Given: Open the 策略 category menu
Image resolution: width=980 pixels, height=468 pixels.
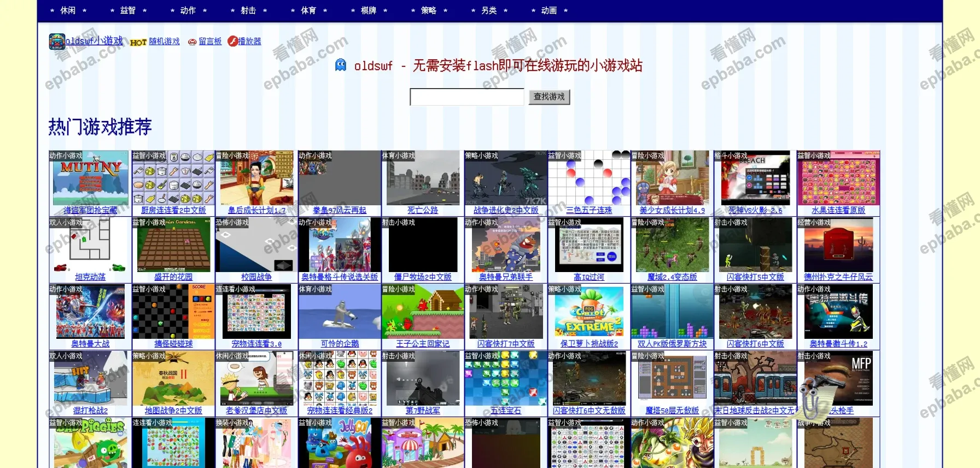Looking at the screenshot, I should [x=429, y=10].
